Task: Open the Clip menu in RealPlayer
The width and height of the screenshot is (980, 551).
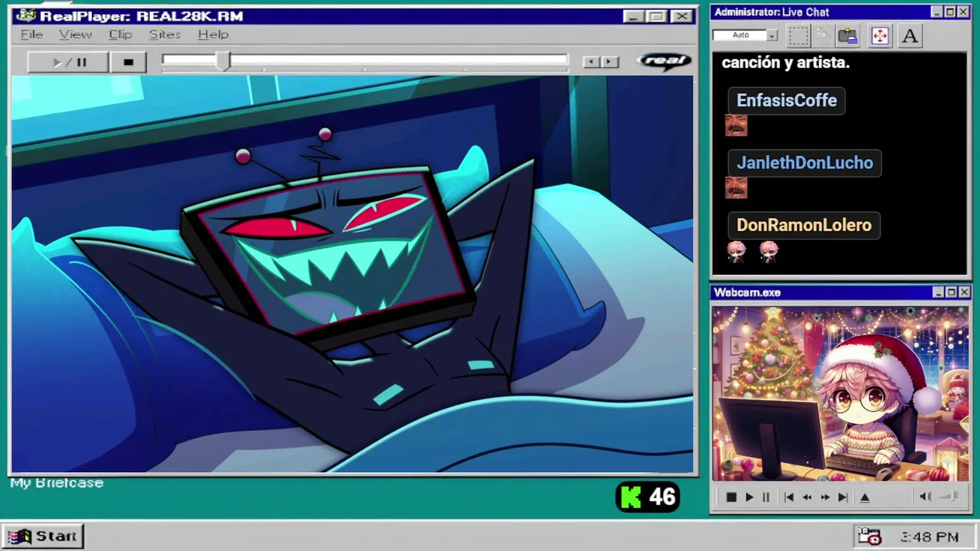Action: [120, 34]
